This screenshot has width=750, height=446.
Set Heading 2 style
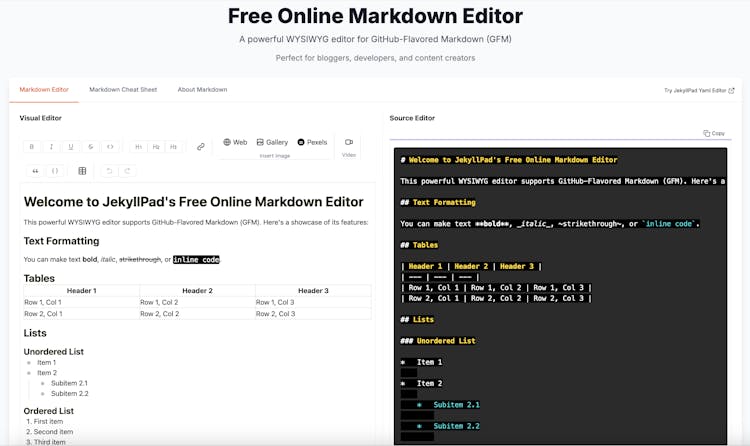[x=156, y=146]
